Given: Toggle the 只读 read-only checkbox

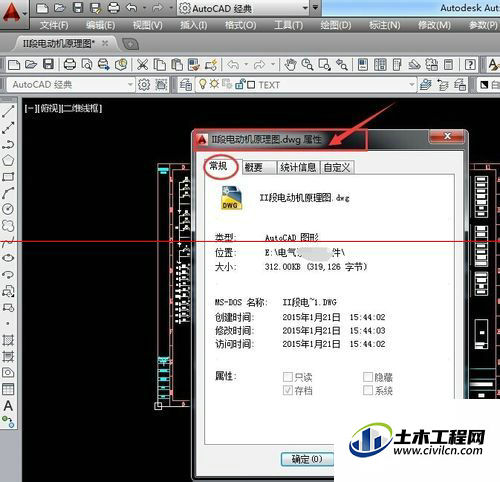Looking at the screenshot, I should (288, 377).
